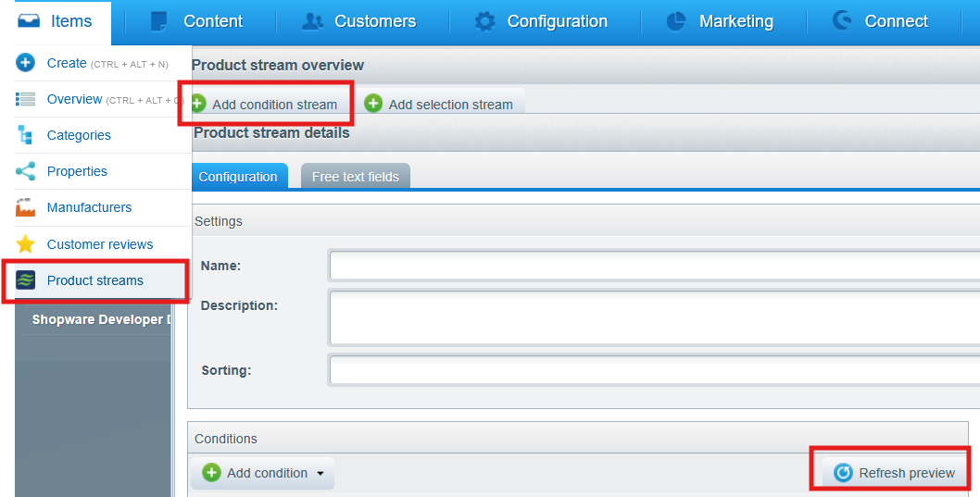Click the Product stream details heading
The image size is (980, 497).
[271, 132]
